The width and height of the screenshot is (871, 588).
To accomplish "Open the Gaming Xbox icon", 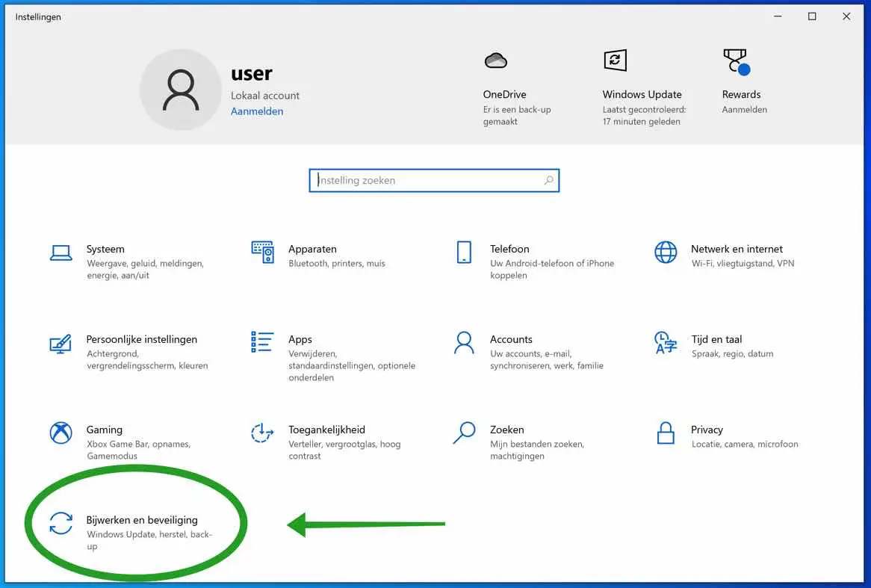I will click(x=61, y=433).
